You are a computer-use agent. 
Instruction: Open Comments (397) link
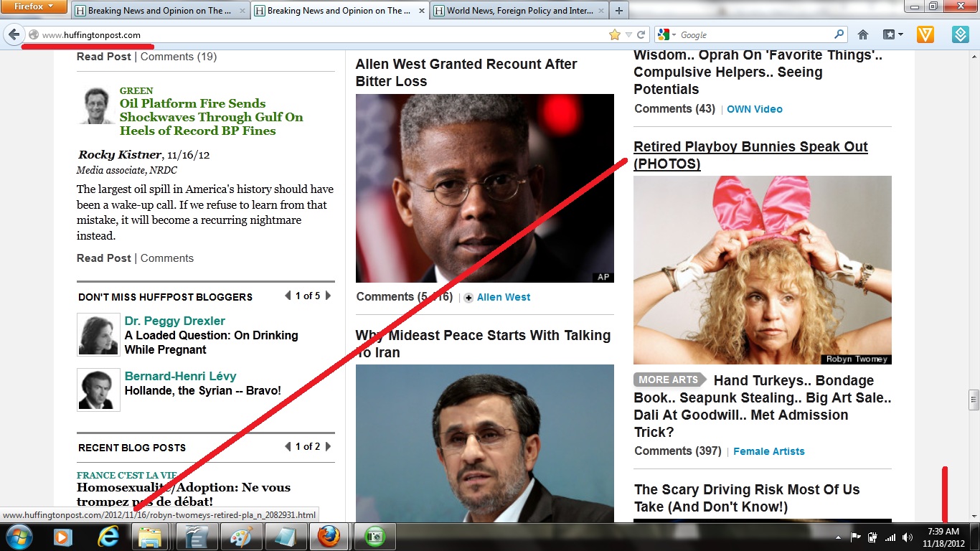[x=678, y=451]
